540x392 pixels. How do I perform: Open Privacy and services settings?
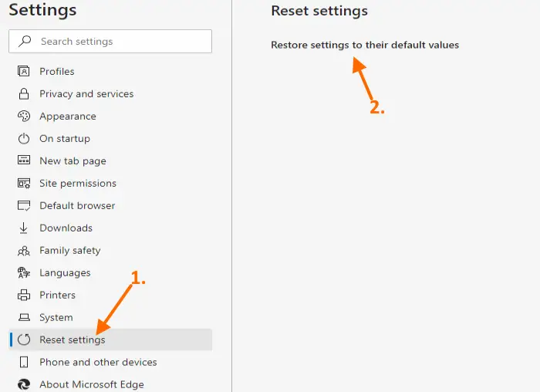click(x=86, y=94)
